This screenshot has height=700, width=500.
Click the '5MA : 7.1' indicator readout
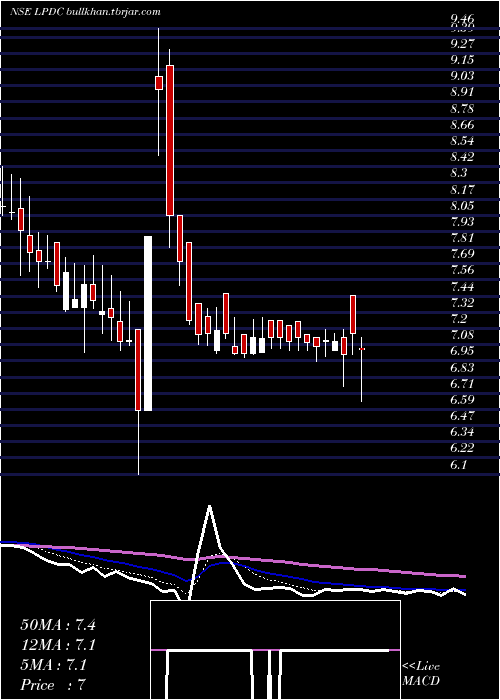(54, 665)
